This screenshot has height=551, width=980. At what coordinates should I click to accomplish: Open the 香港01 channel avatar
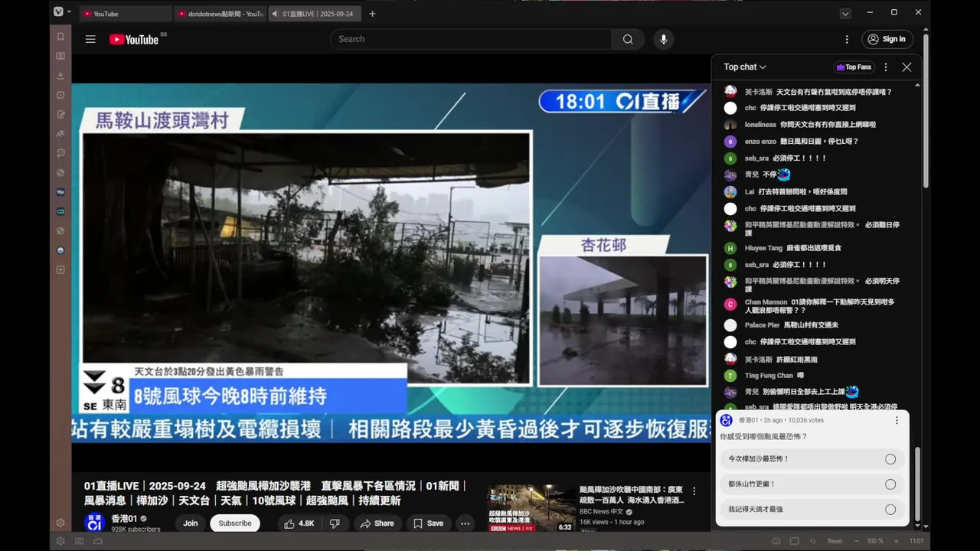(x=94, y=523)
